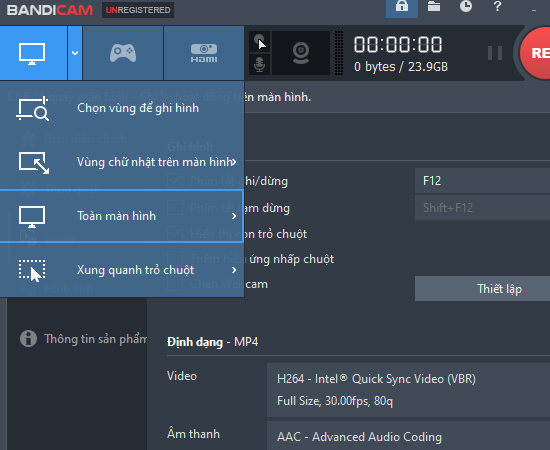Click the '0 bytes / 23.9GB' storage text
Image resolution: width=550 pixels, height=450 pixels.
click(x=401, y=67)
